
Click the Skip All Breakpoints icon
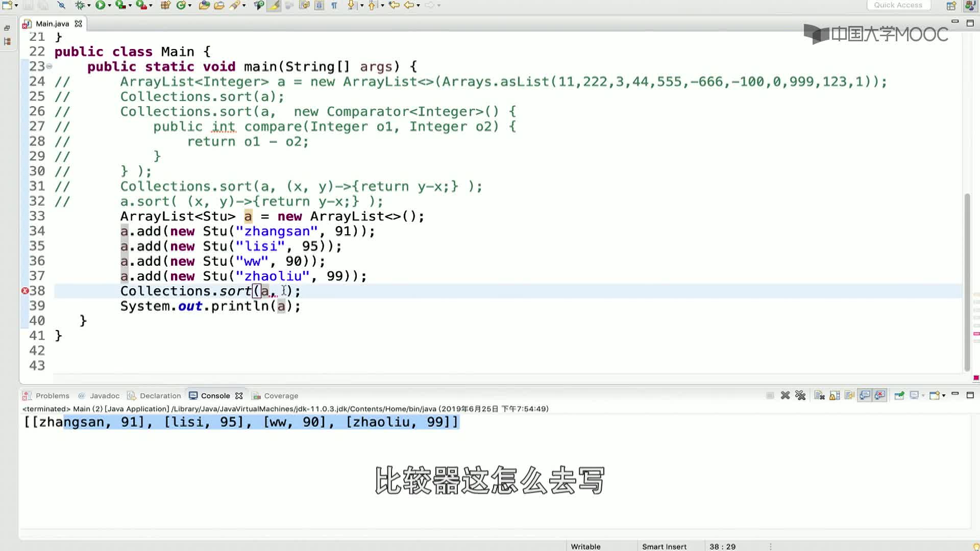61,5
